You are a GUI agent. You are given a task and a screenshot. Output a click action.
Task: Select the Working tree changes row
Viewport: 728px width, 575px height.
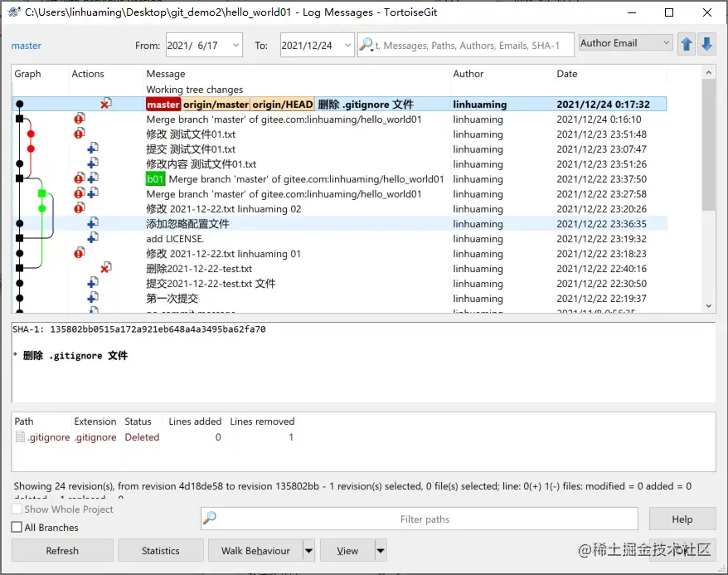click(339, 89)
